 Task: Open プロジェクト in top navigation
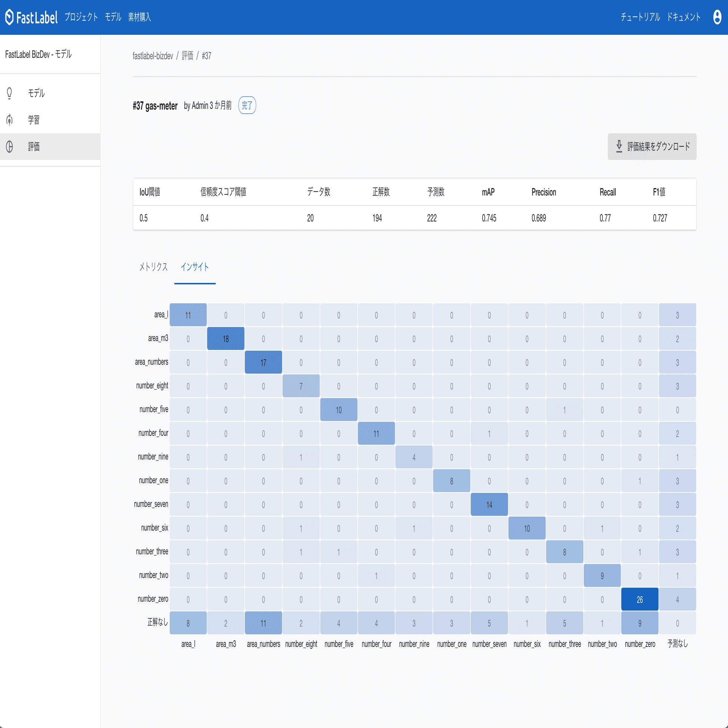point(81,17)
